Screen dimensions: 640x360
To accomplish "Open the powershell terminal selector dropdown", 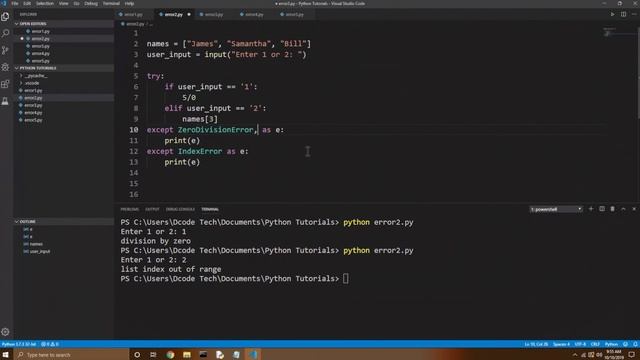I will pyautogui.click(x=556, y=209).
